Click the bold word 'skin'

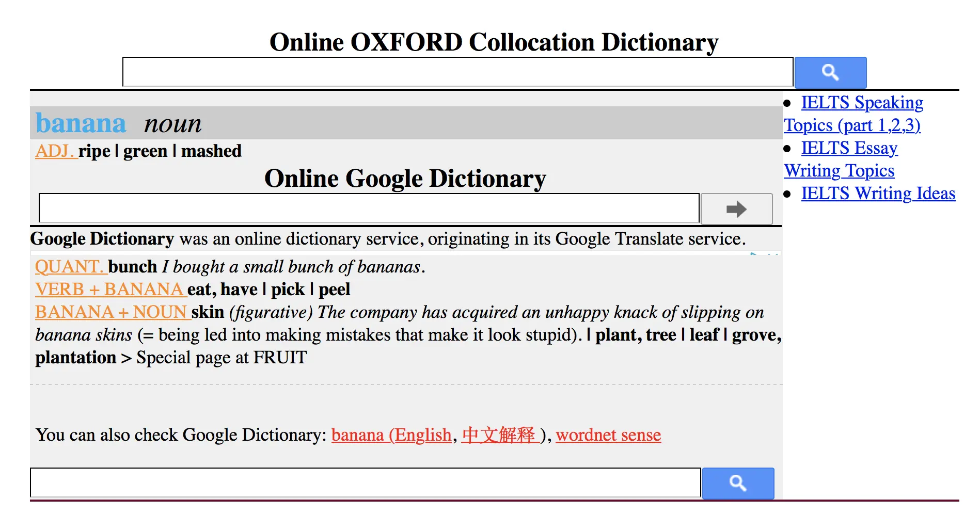(x=208, y=312)
